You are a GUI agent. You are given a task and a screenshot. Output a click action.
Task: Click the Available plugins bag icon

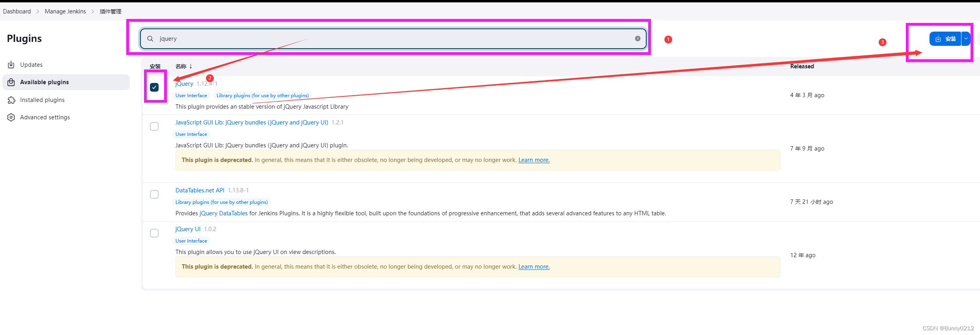click(11, 82)
